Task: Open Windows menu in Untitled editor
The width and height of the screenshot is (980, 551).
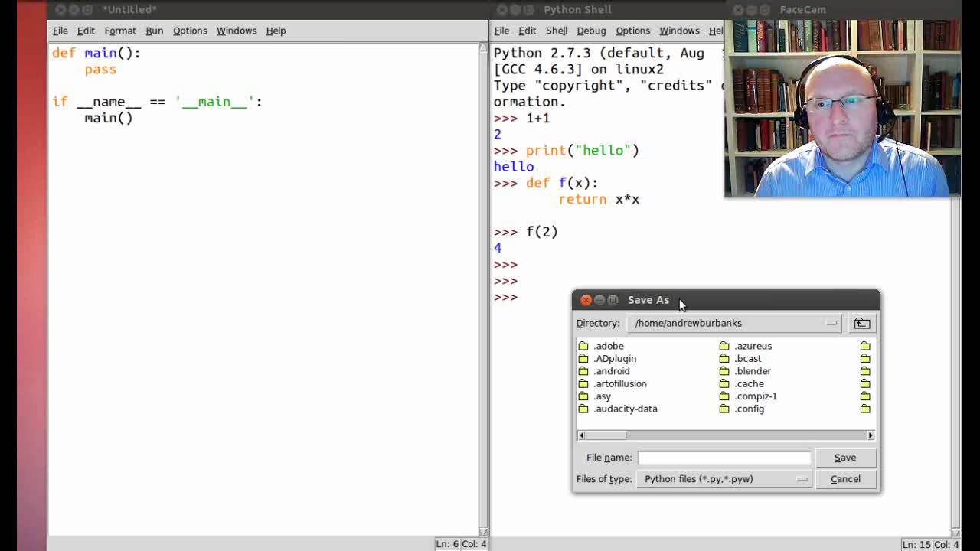Action: (x=237, y=31)
